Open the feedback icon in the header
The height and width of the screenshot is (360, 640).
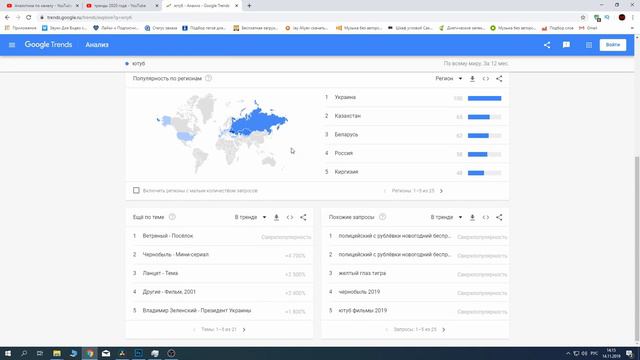tap(566, 45)
